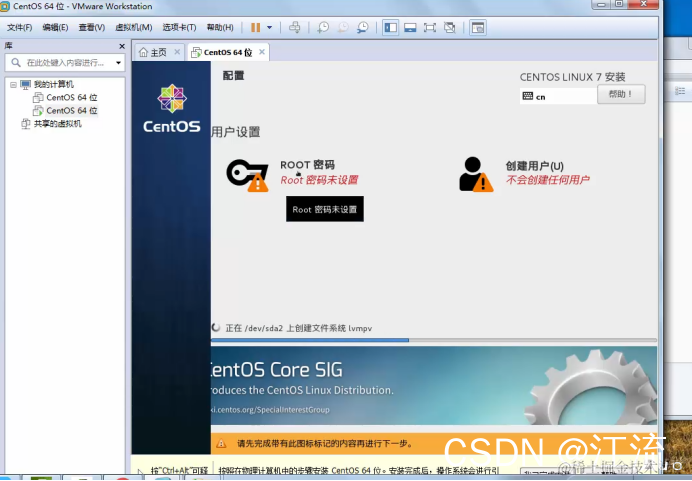Click the cn keyboard layout indicator
Screen dimensions: 692x481
pos(541,97)
